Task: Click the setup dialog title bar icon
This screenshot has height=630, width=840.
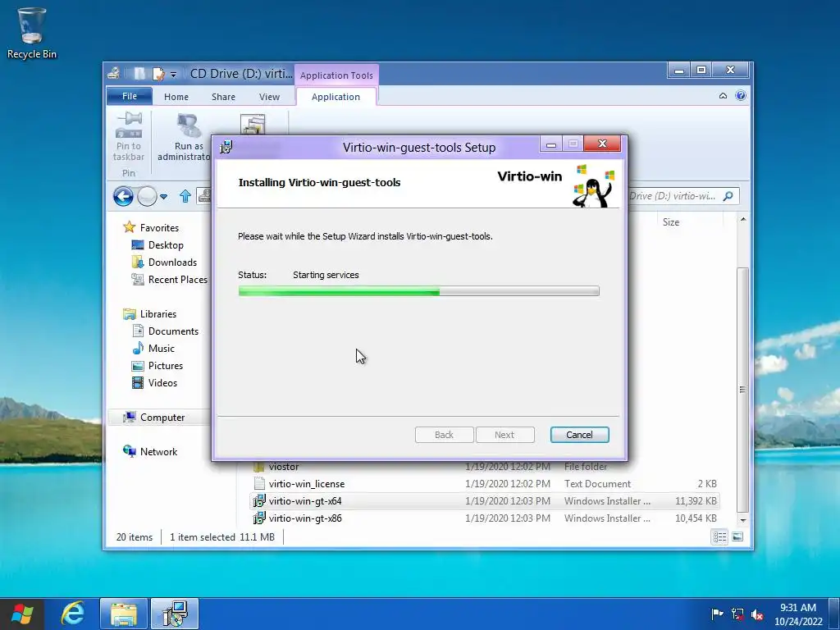Action: (x=226, y=147)
